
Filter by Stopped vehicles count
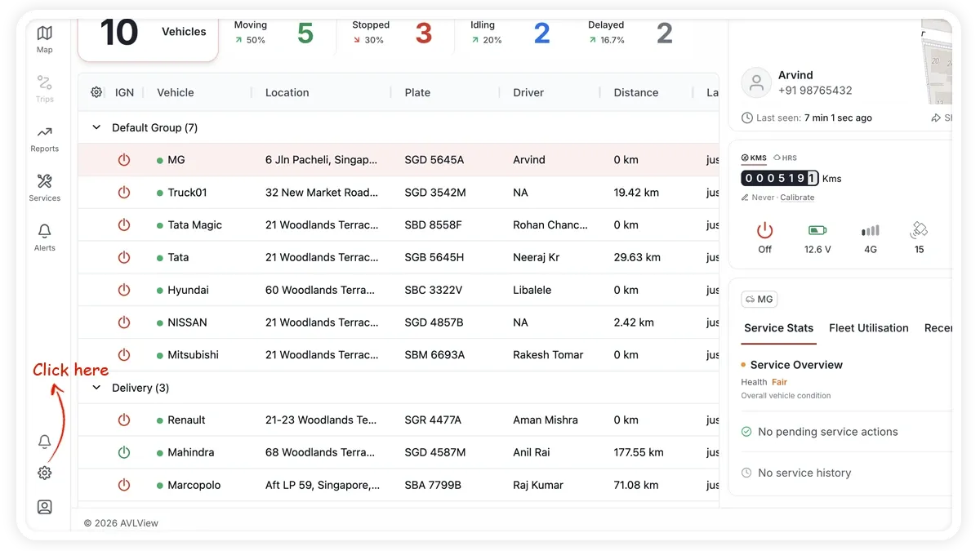[423, 33]
